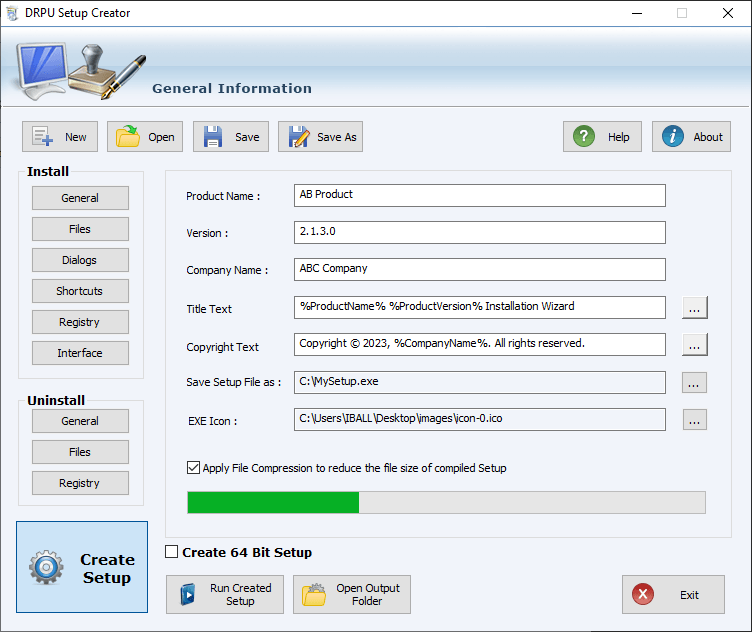Click the Company Name field
The image size is (752, 632).
click(x=480, y=269)
